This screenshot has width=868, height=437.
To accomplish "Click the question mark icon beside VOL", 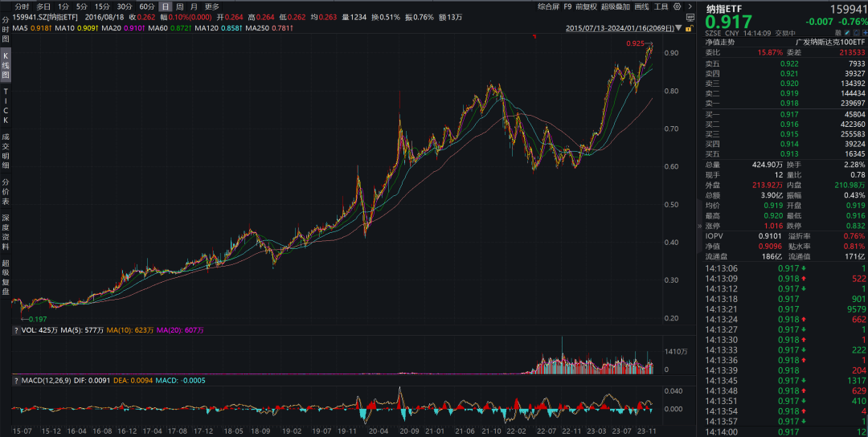I will (x=15, y=330).
